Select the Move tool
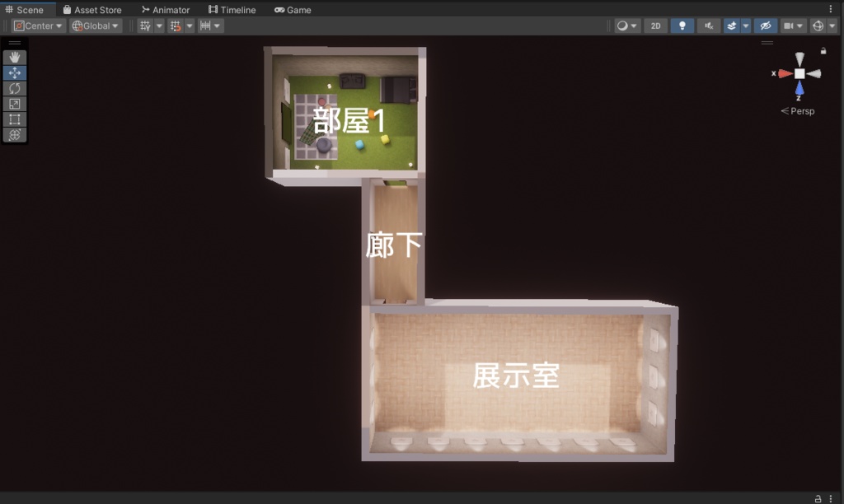Screen dimensions: 844x504 coord(14,72)
